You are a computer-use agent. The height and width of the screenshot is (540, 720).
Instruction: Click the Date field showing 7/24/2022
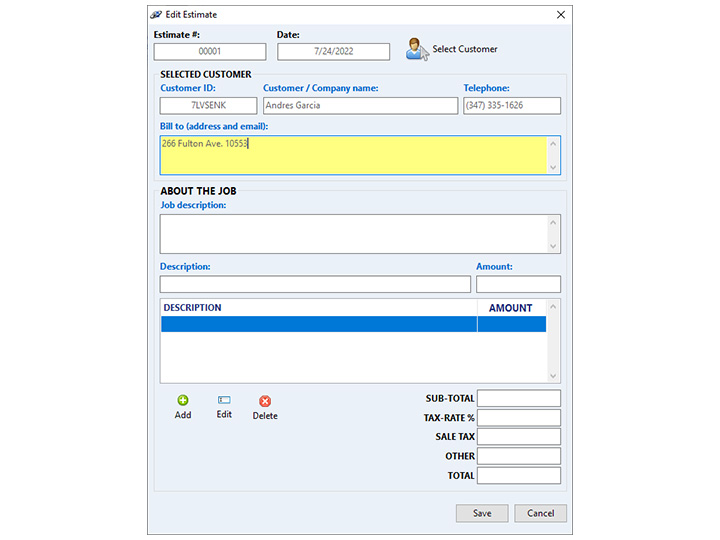pyautogui.click(x=333, y=52)
